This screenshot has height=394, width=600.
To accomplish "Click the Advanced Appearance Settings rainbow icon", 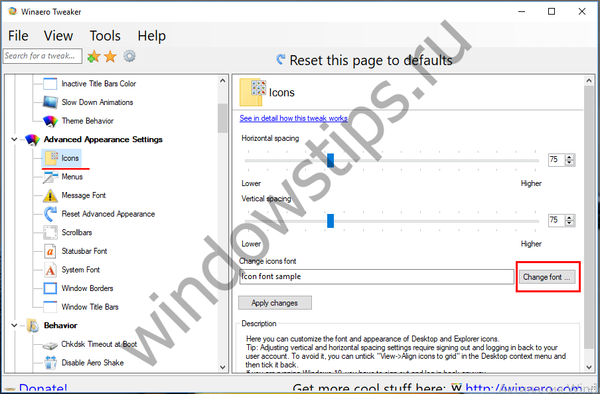I will 32,140.
